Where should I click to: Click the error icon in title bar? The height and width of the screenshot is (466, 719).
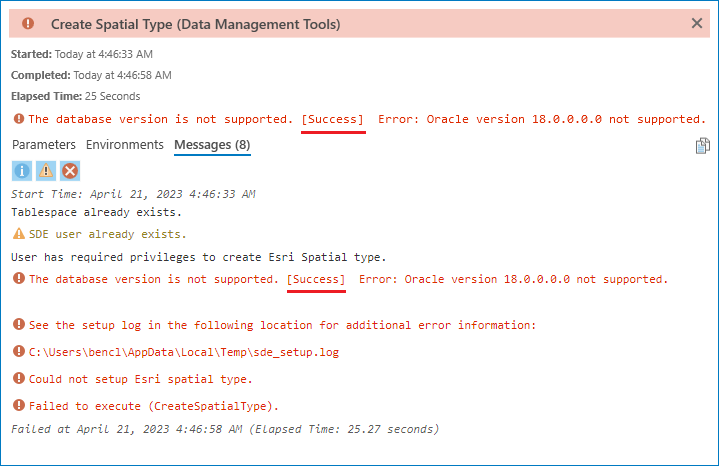point(28,23)
